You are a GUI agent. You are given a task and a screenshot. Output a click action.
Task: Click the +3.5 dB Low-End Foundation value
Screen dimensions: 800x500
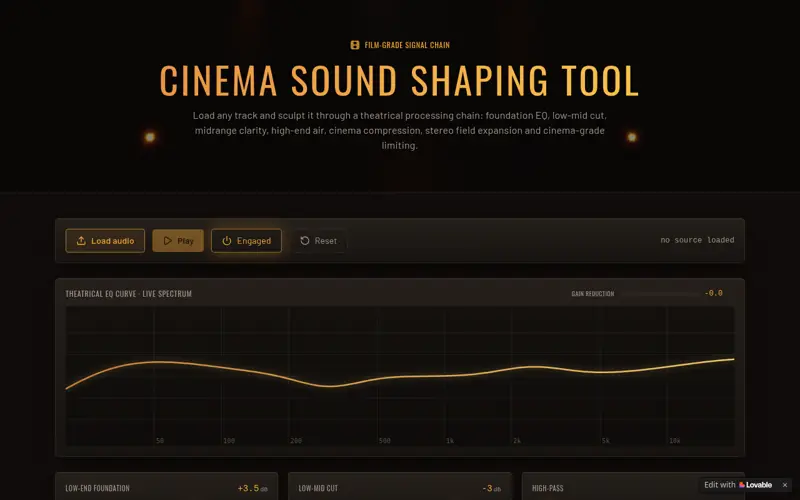coord(253,488)
